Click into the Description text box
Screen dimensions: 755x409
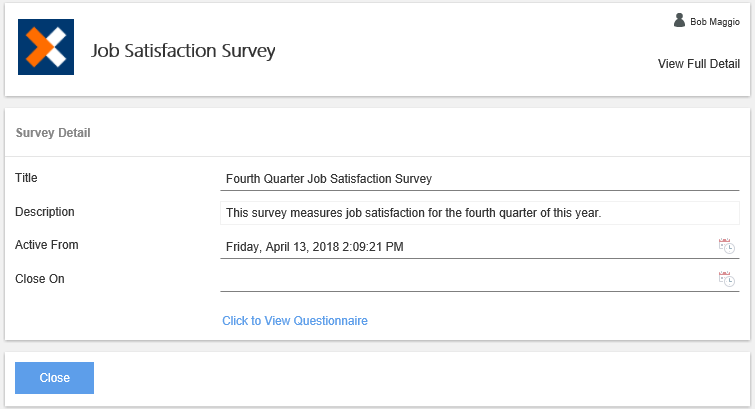tap(480, 212)
